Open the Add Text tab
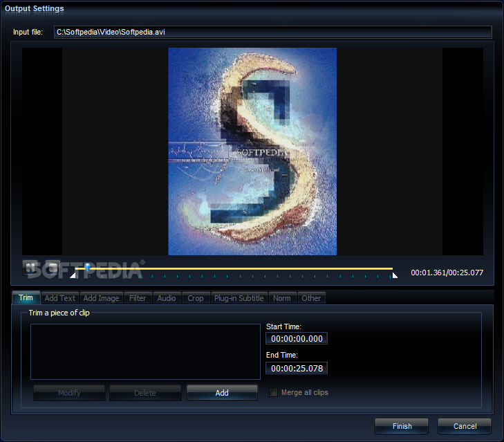 click(60, 298)
